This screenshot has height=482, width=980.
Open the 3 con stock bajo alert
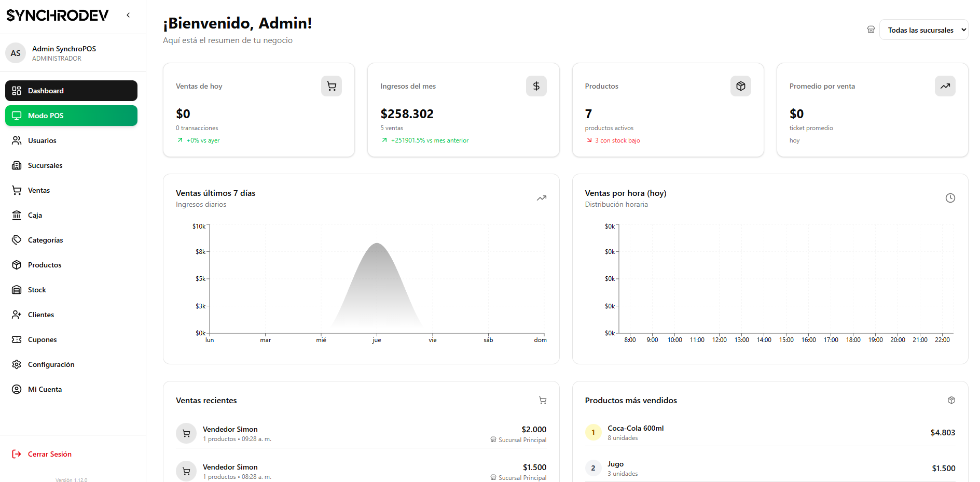616,140
